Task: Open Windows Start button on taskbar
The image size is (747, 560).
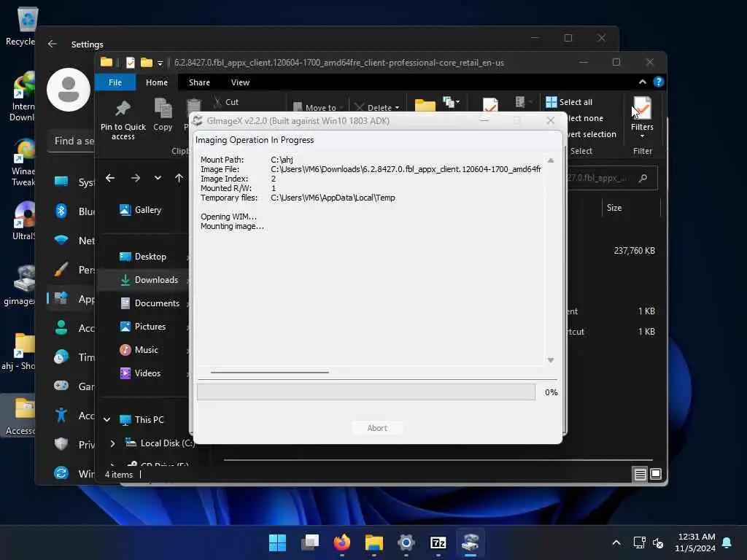Action: point(277,542)
